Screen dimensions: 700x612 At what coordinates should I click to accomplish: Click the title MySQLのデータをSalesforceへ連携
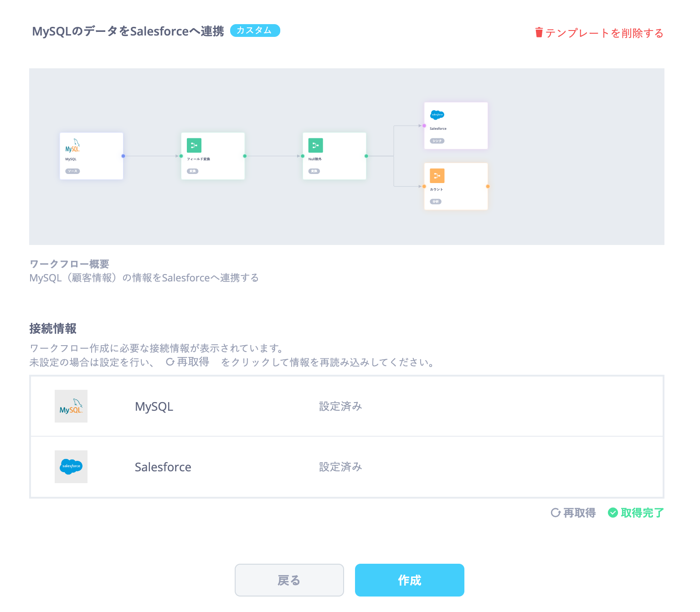coord(128,31)
